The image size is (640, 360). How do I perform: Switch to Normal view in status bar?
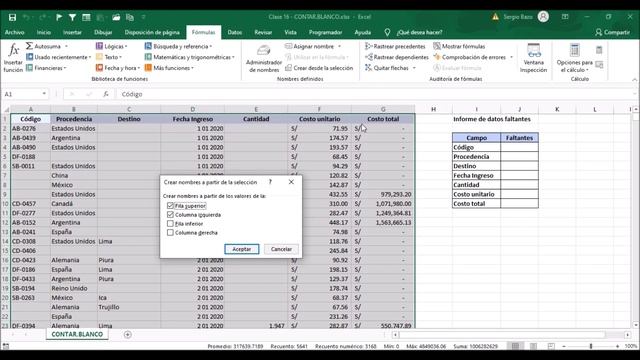(x=516, y=346)
